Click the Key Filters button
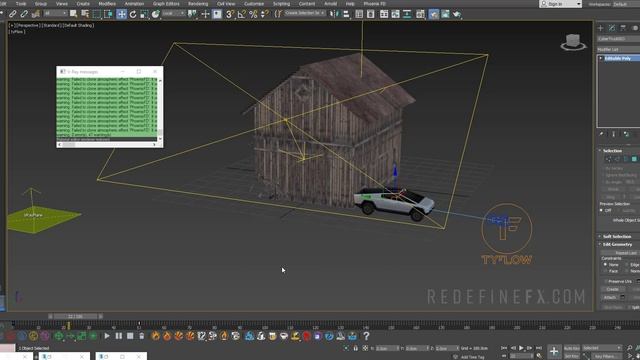The height and width of the screenshot is (360, 640). tap(605, 356)
